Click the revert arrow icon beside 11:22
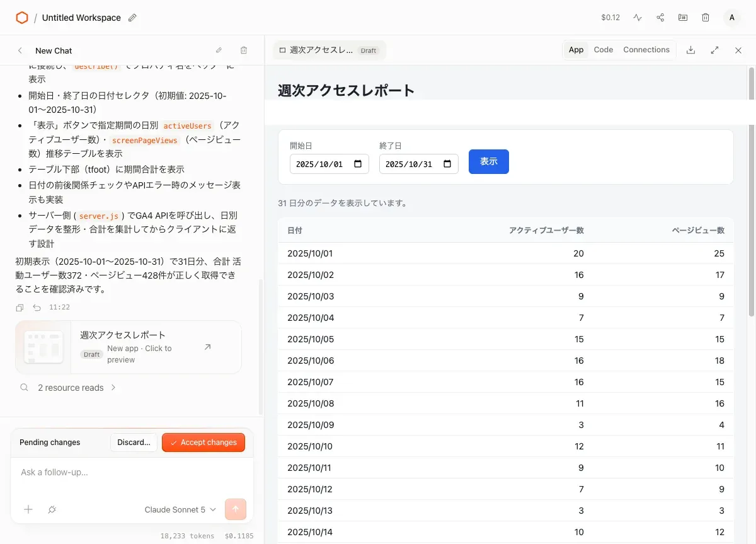Screen dimensions: 756x544 [x=37, y=308]
